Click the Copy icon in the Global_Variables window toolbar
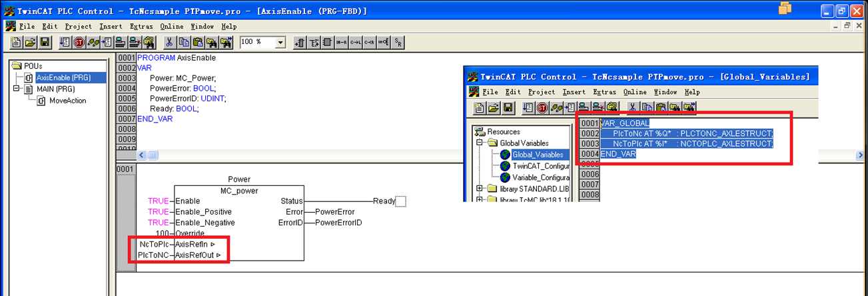Viewport: 868px width, 296px height. tap(646, 107)
